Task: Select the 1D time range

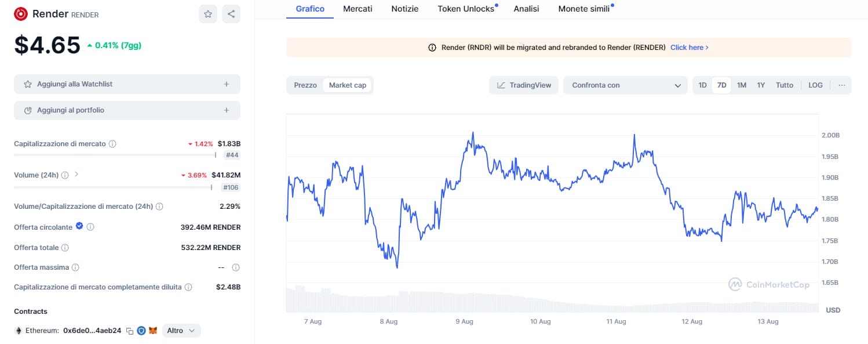Action: tap(702, 85)
